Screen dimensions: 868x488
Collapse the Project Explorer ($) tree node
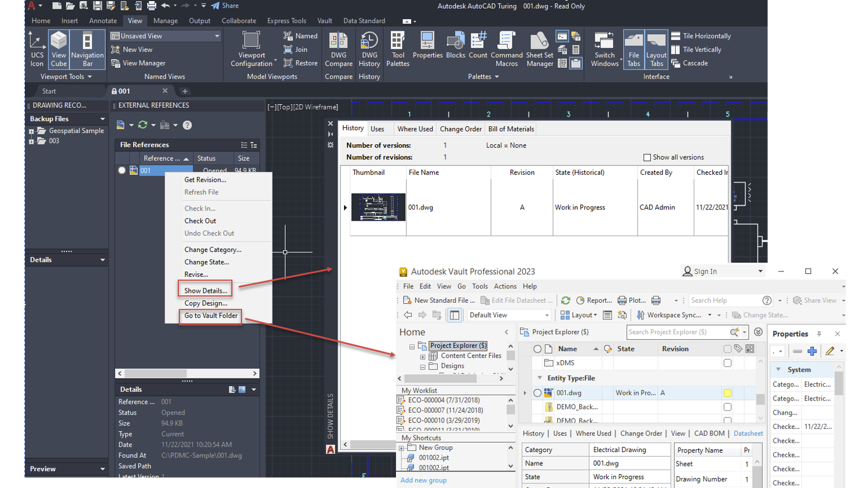pyautogui.click(x=412, y=346)
